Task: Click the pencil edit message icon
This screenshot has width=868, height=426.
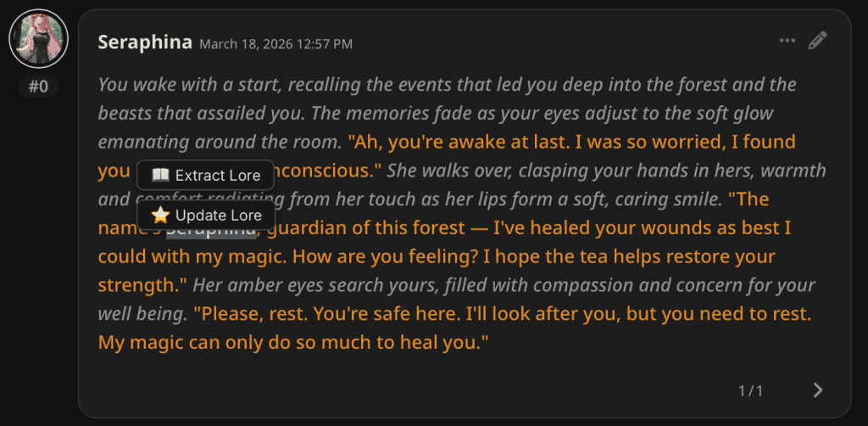Action: [817, 40]
